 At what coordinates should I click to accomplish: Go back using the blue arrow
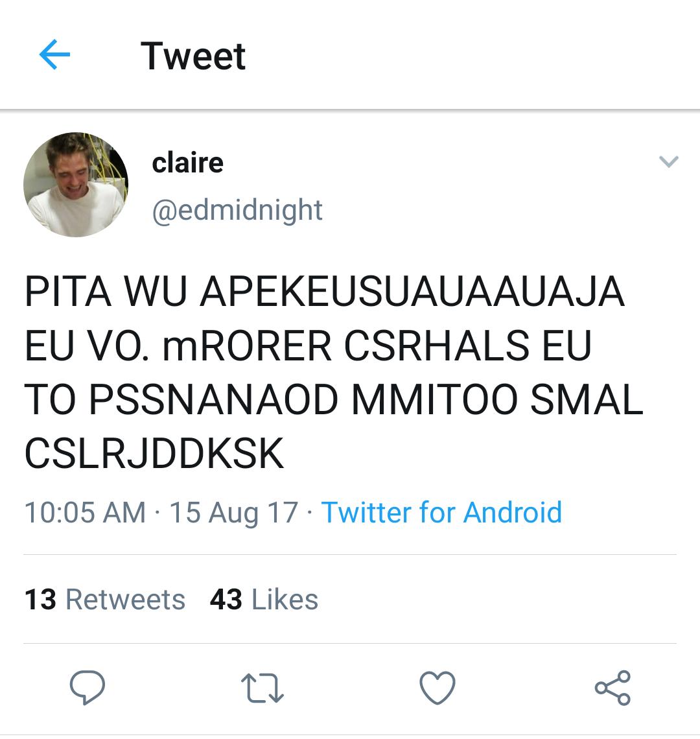coord(54,54)
